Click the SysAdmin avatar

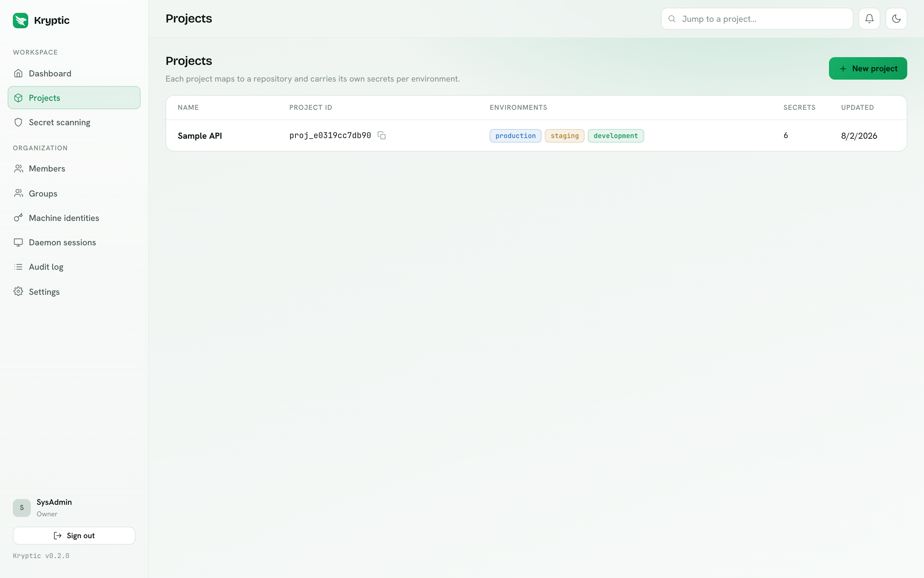(x=22, y=508)
